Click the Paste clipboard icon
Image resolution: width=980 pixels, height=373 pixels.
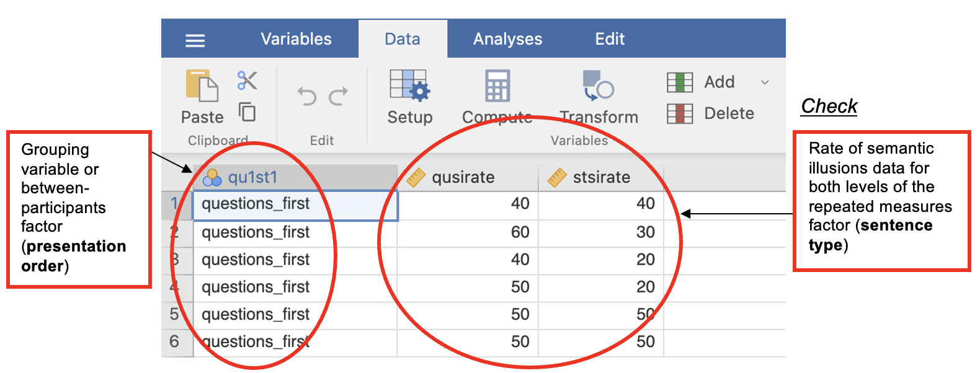point(202,86)
